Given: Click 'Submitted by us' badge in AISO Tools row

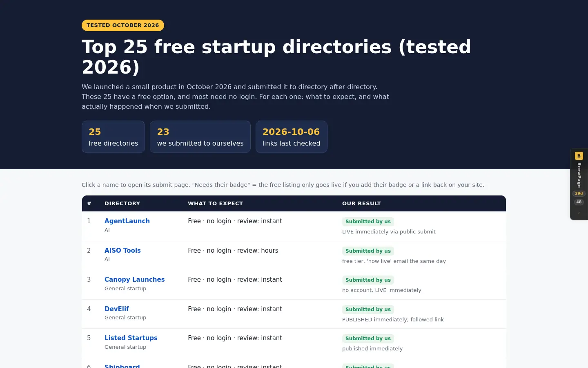Looking at the screenshot, I should click(x=368, y=251).
